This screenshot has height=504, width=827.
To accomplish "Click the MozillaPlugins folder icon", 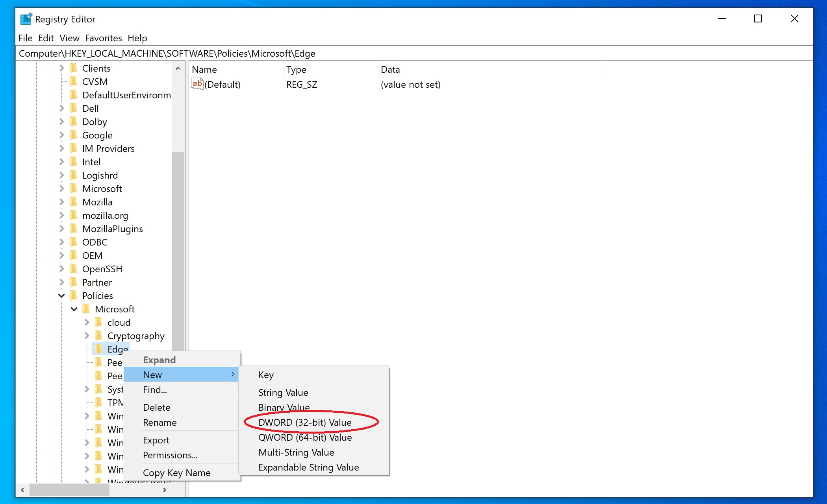I will coord(73,229).
